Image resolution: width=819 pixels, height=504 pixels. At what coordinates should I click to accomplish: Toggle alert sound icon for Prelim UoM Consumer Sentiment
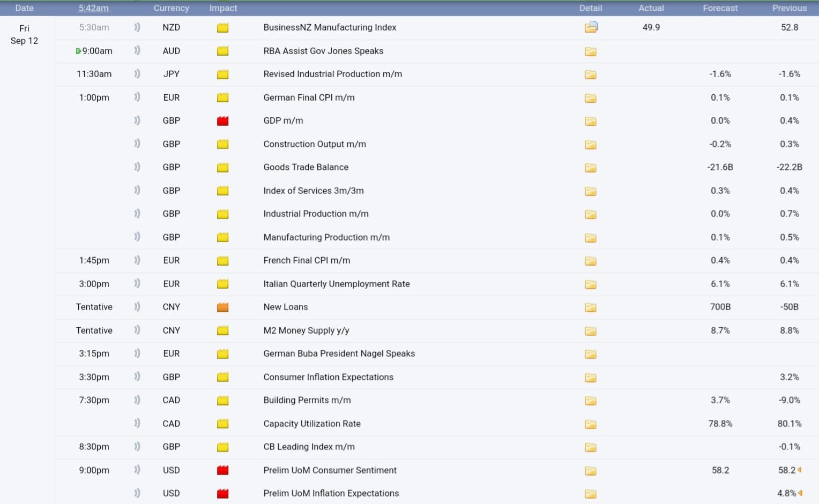[137, 470]
